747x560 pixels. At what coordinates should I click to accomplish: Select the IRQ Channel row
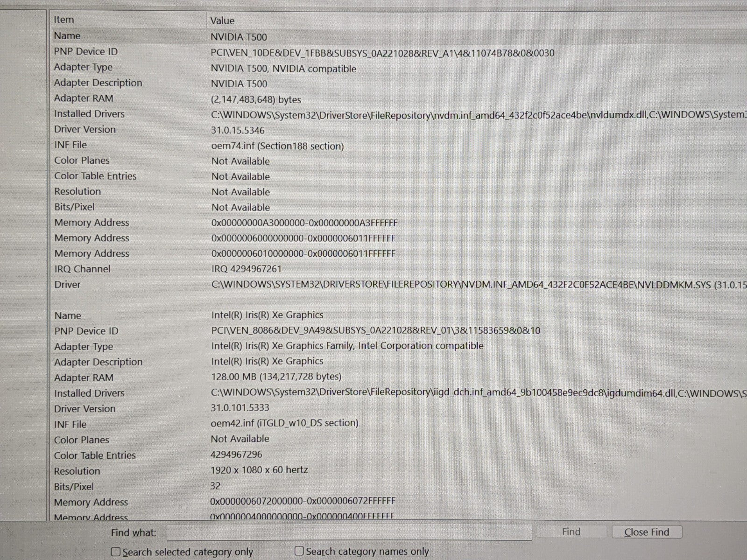[247, 269]
